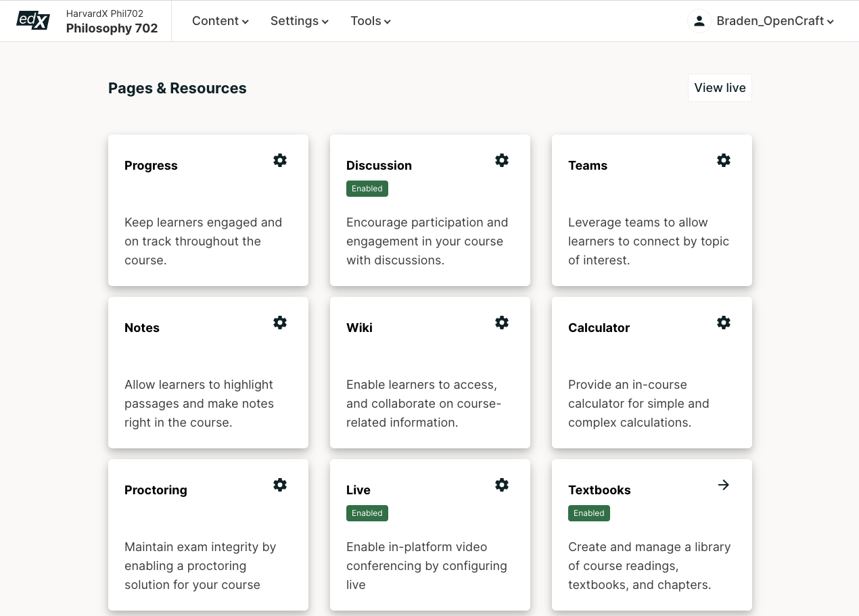Viewport: 859px width, 616px height.
Task: Open the Live settings gear
Action: click(502, 485)
